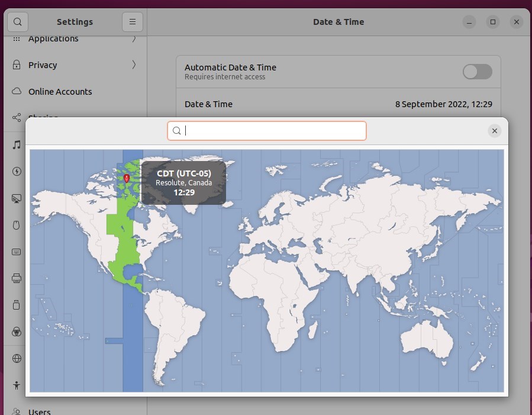This screenshot has width=532, height=415.
Task: Select Online Accounts in the sidebar
Action: click(x=60, y=92)
